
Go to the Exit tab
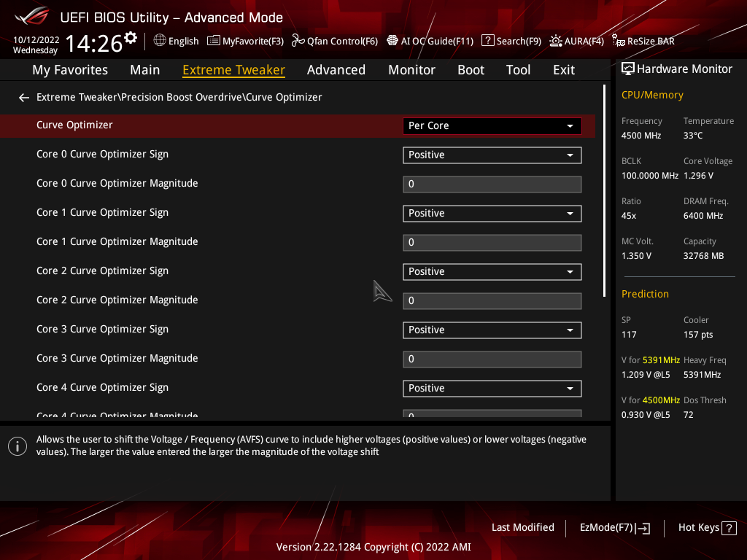564,70
